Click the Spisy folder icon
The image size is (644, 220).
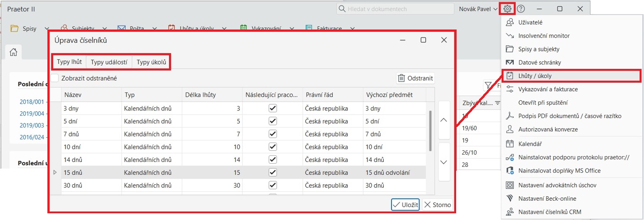coord(14,29)
